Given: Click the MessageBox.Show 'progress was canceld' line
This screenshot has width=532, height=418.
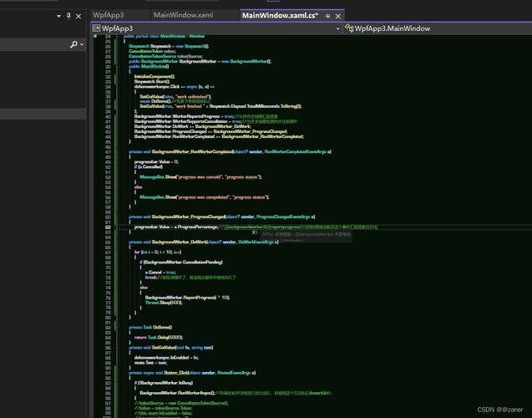Looking at the screenshot, I should [200, 177].
